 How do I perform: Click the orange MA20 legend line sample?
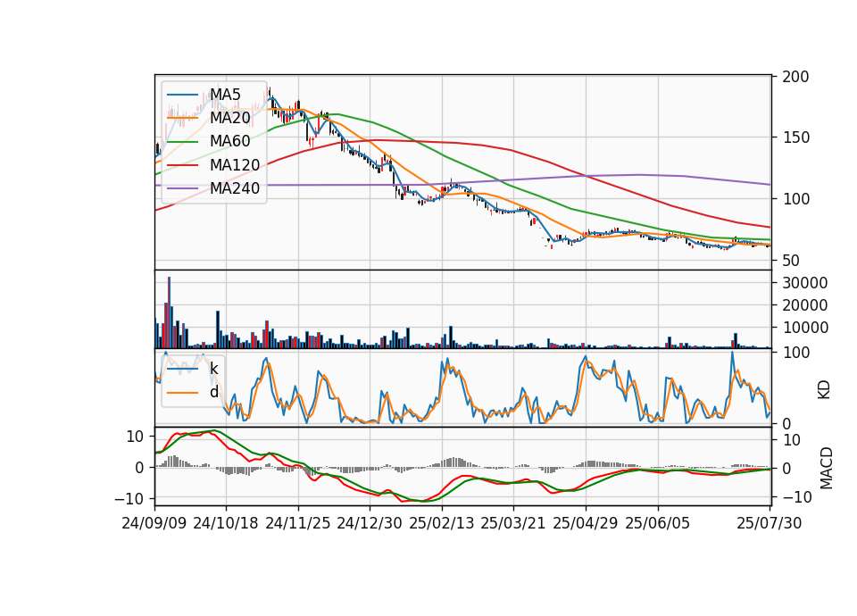tap(182, 119)
